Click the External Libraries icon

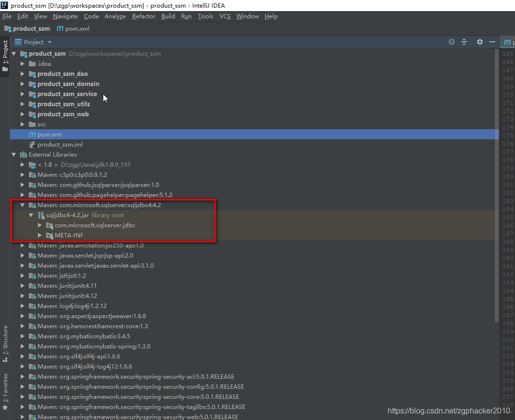click(x=24, y=154)
